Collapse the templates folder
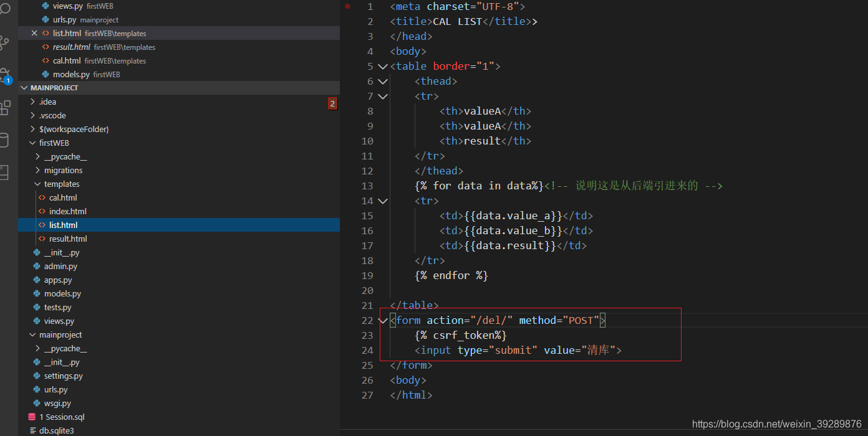868x436 pixels. pos(38,184)
